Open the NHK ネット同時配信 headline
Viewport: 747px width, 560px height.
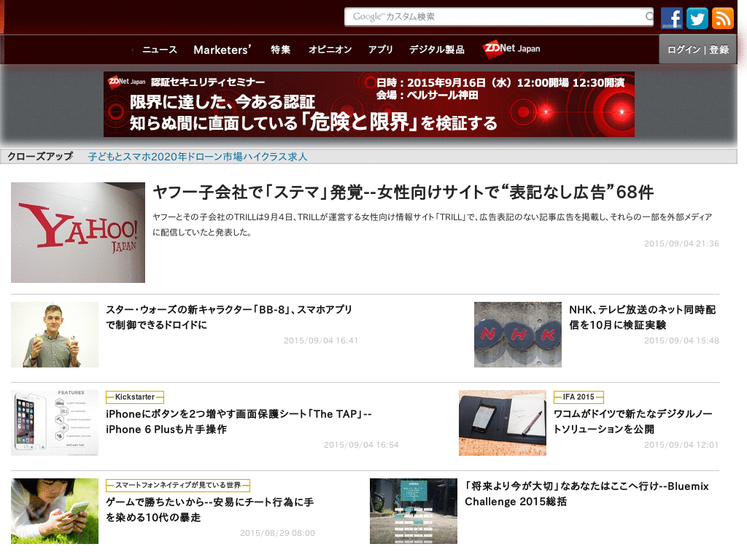coord(642,317)
